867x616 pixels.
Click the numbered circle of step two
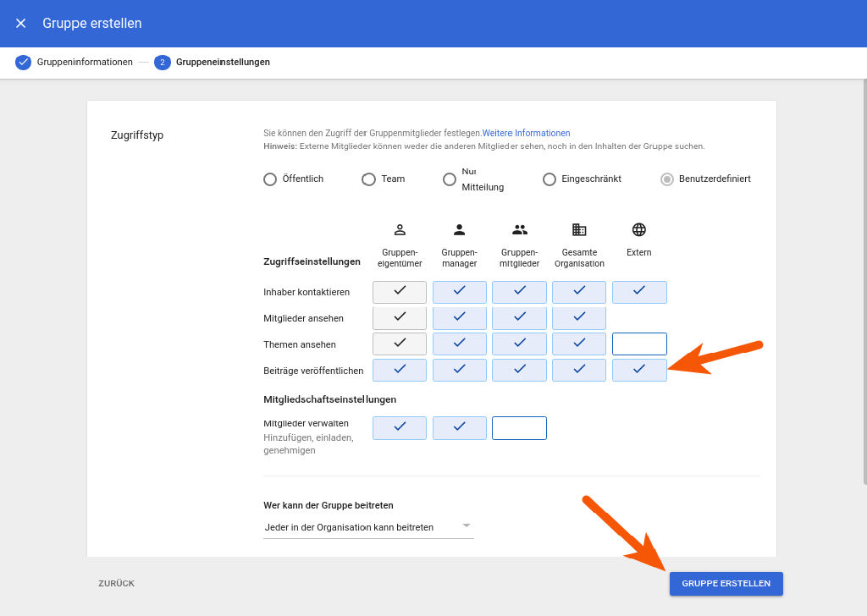point(163,62)
